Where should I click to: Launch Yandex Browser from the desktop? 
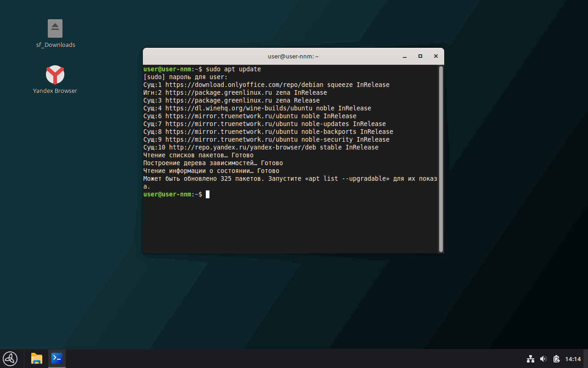click(x=55, y=75)
